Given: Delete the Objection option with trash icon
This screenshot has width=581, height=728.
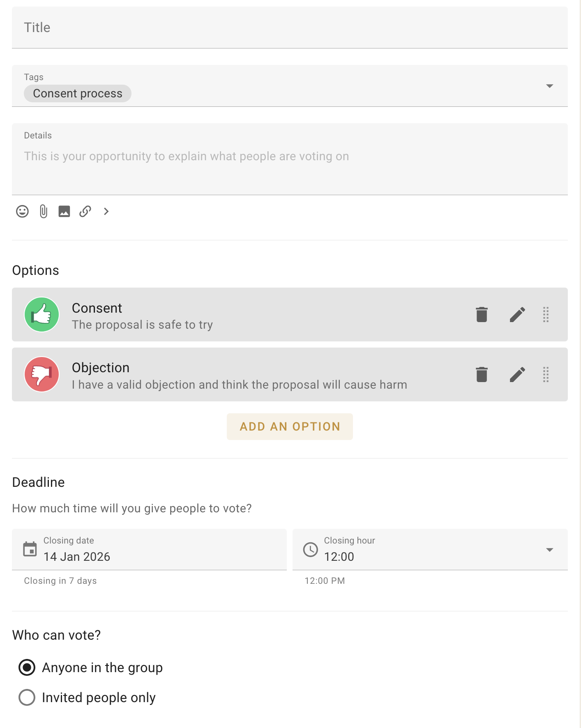Looking at the screenshot, I should pyautogui.click(x=481, y=374).
